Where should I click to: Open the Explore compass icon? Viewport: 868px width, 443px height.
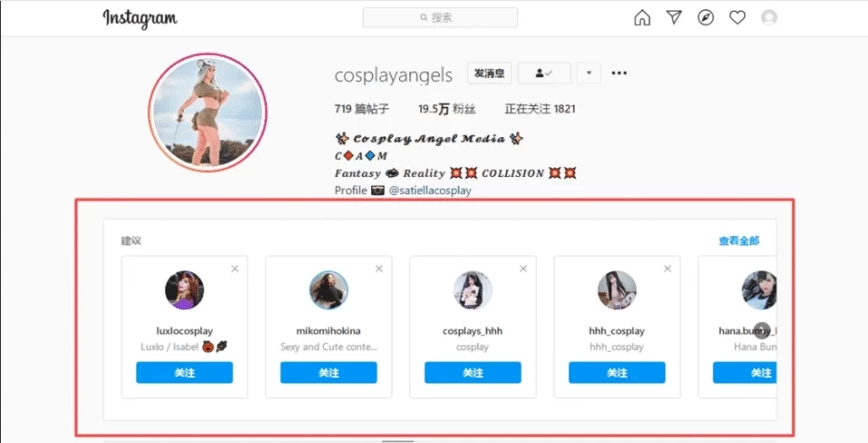[x=705, y=18]
